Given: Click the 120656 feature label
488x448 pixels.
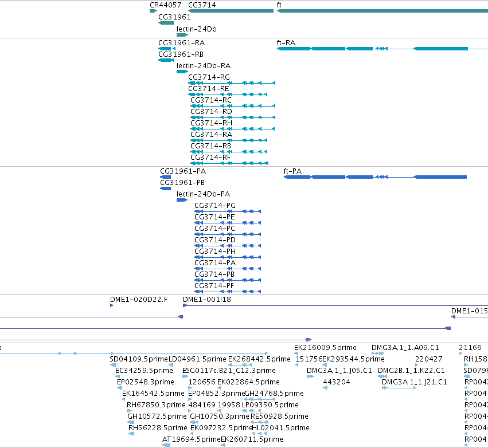Looking at the screenshot, I should (202, 382).
